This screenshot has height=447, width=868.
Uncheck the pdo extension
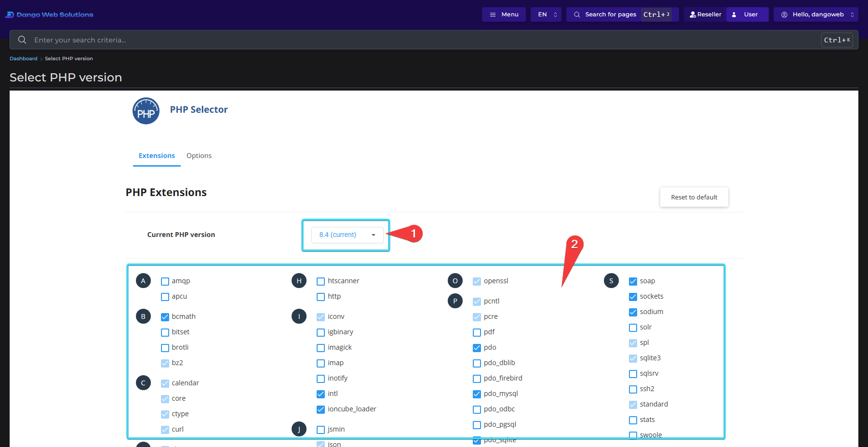pos(477,348)
